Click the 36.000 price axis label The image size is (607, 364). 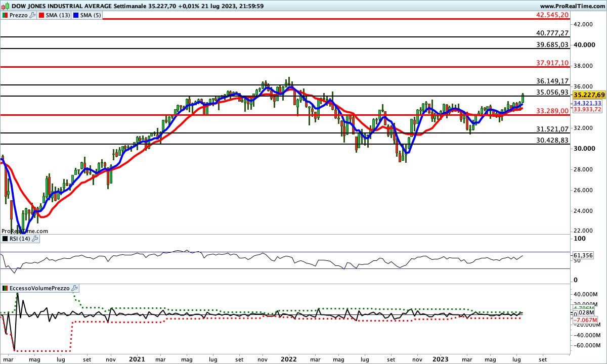click(x=583, y=86)
